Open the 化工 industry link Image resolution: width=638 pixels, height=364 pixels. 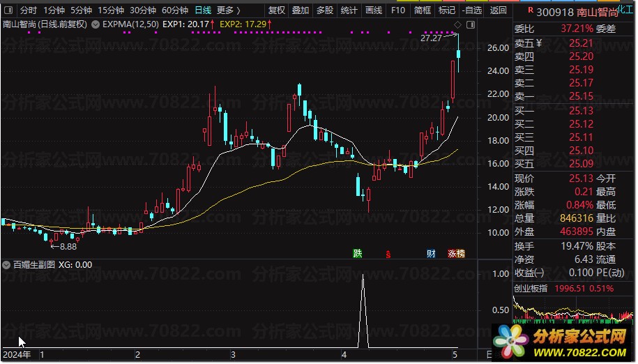click(625, 8)
